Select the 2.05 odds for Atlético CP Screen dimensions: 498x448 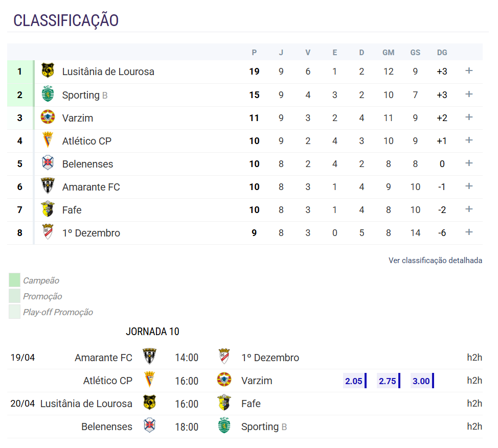[355, 381]
